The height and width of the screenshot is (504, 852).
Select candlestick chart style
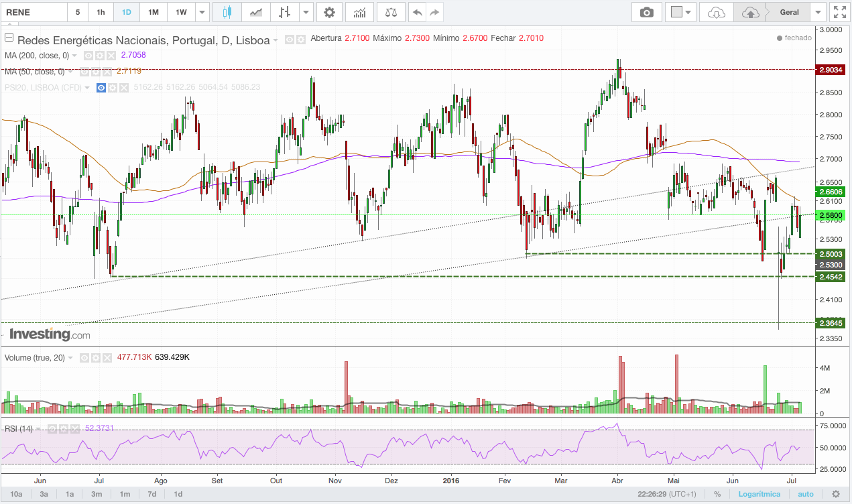[227, 12]
